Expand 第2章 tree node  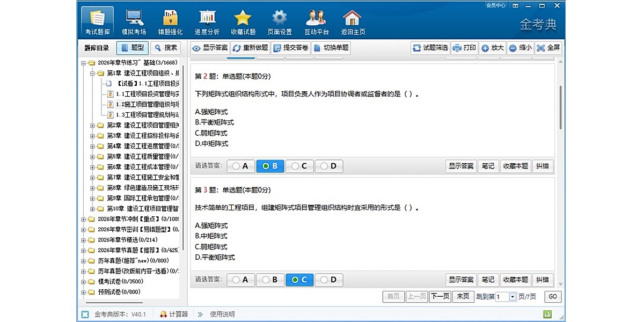click(92, 125)
